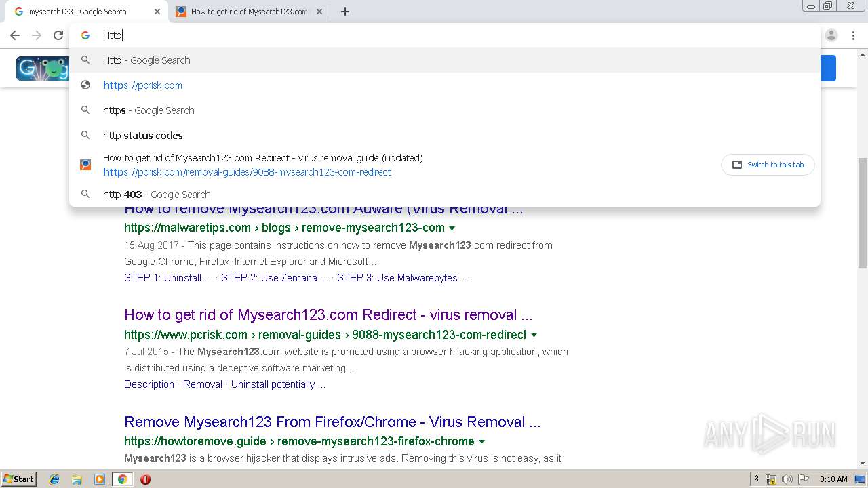The width and height of the screenshot is (868, 488).
Task: Open 'How to get rid of Mysearch123.com Redirect' result
Action: coord(328,315)
